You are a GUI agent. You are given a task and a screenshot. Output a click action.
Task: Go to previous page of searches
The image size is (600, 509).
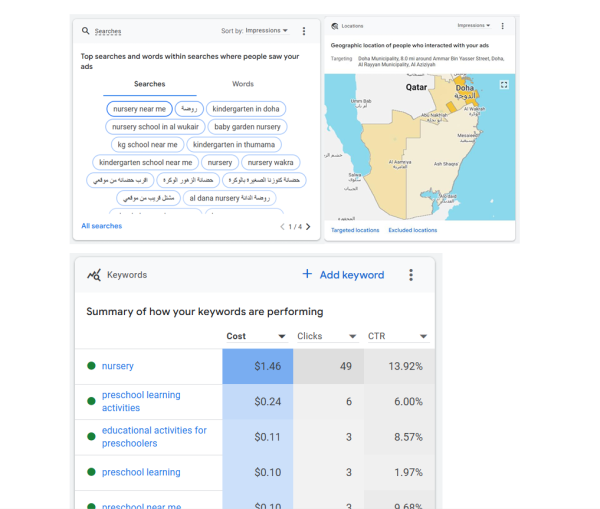(x=282, y=227)
